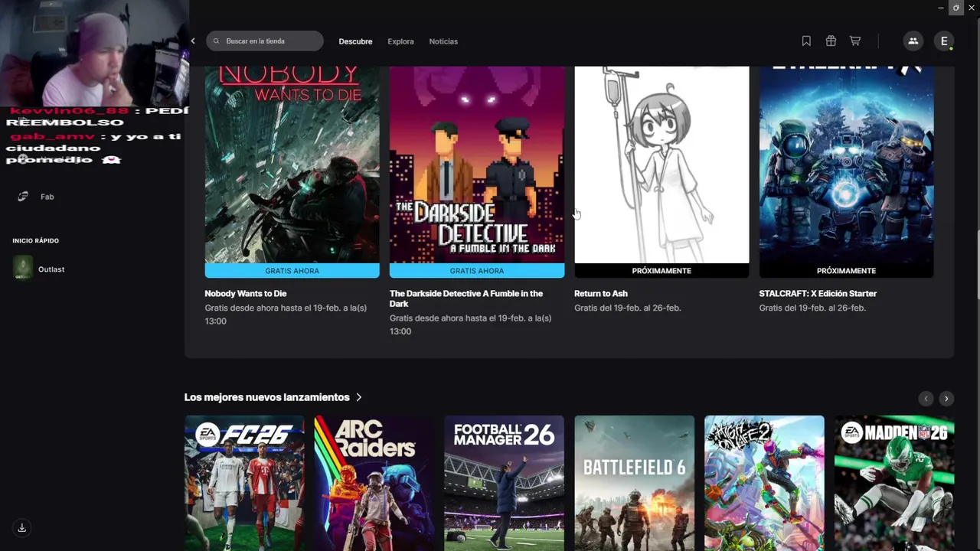The image size is (980, 551).
Task: Open the ARC Raiders cover
Action: (x=374, y=483)
